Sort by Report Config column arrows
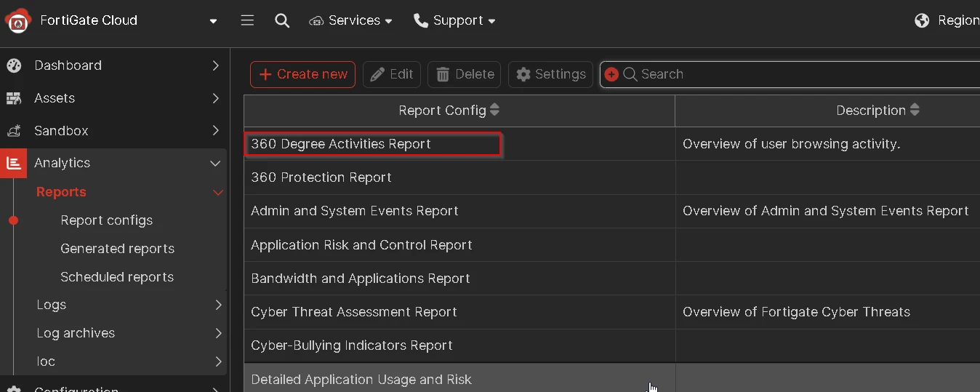 494,110
